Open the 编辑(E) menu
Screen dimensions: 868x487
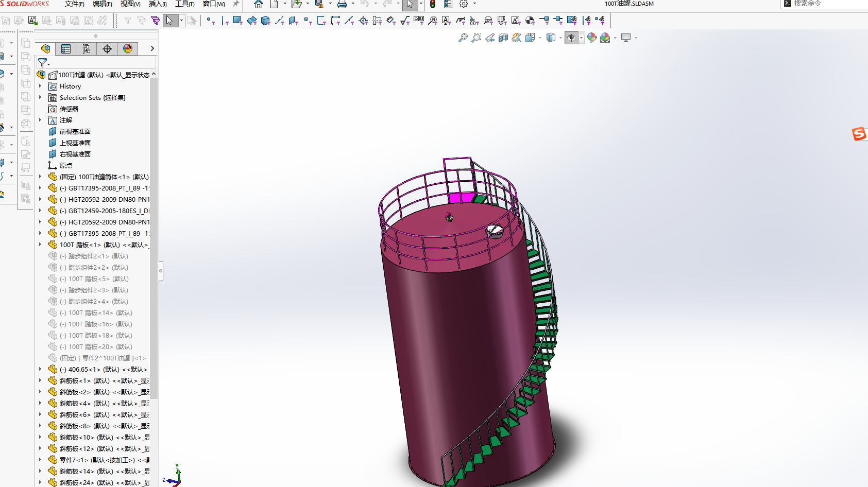[x=103, y=4]
